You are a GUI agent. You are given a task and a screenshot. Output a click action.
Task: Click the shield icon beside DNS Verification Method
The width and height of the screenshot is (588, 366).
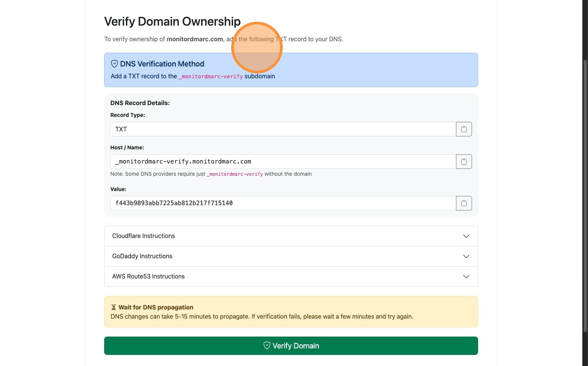tap(114, 64)
